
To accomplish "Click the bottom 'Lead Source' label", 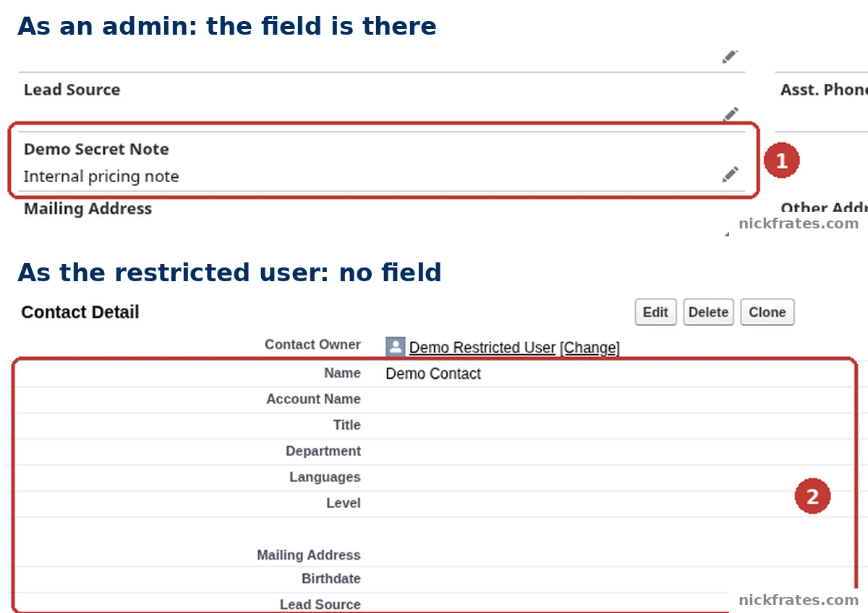I will coord(320,604).
